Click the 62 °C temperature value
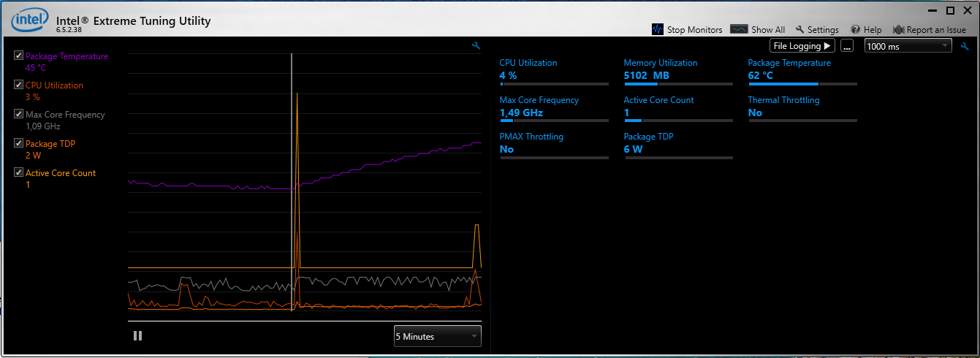Image resolution: width=980 pixels, height=358 pixels. pyautogui.click(x=760, y=75)
